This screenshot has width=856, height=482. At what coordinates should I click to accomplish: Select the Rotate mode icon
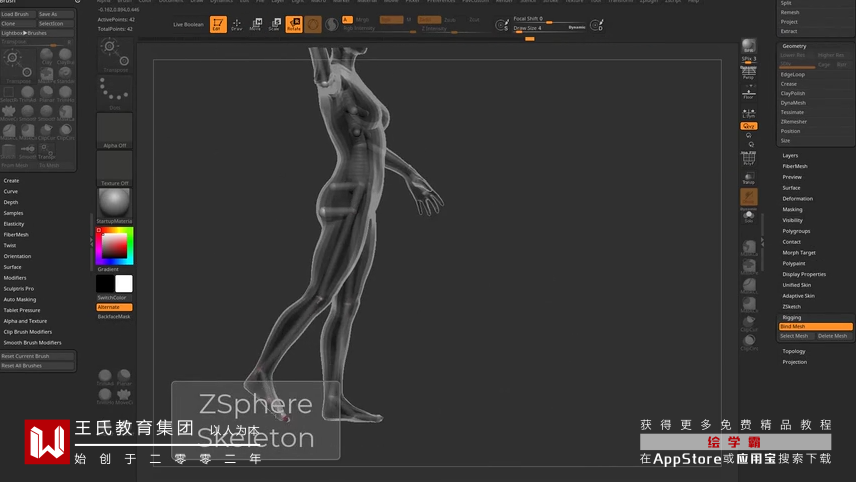click(294, 24)
